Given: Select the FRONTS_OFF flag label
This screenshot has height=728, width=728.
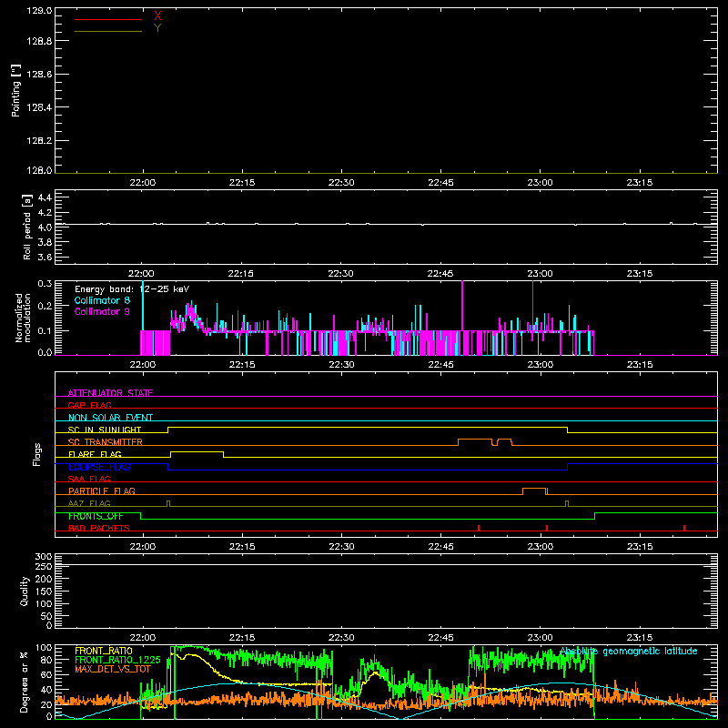Looking at the screenshot, I should pyautogui.click(x=96, y=516).
